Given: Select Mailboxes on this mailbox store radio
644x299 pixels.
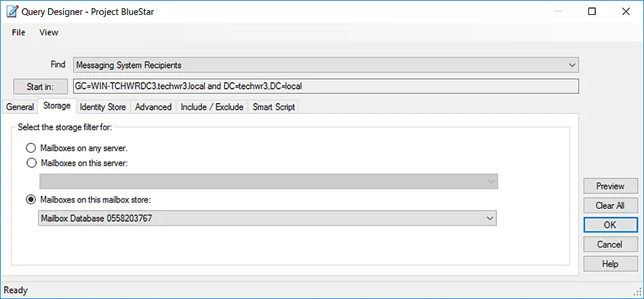Looking at the screenshot, I should pyautogui.click(x=31, y=200).
